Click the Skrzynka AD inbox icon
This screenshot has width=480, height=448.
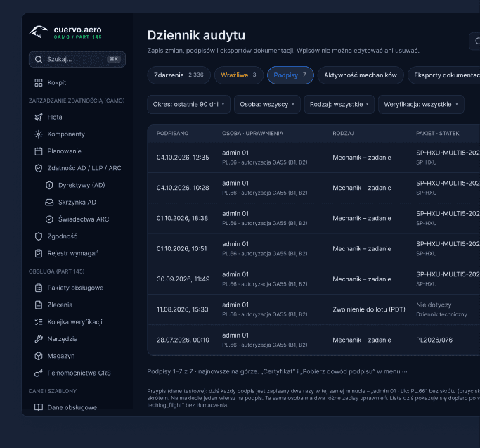coord(49,203)
